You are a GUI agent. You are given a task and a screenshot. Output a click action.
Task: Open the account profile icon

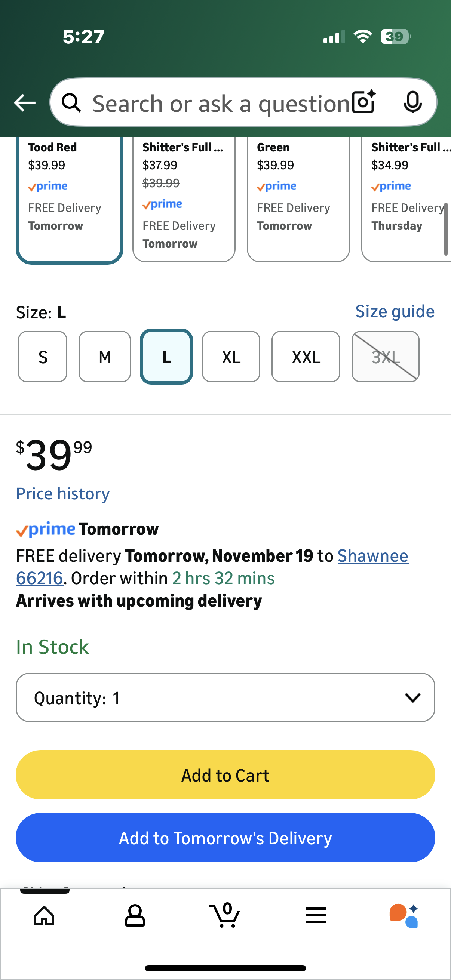click(x=135, y=915)
